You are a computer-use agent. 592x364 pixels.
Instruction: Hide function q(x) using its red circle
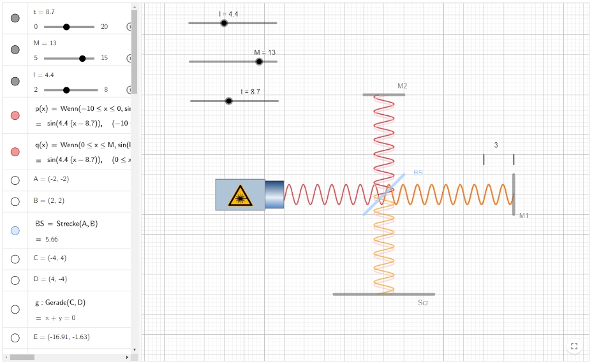(15, 152)
